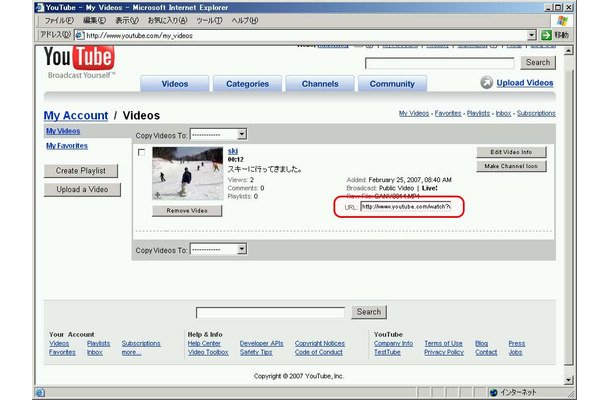Open the Jobs footer link
The width and height of the screenshot is (610, 400).
pyautogui.click(x=515, y=352)
